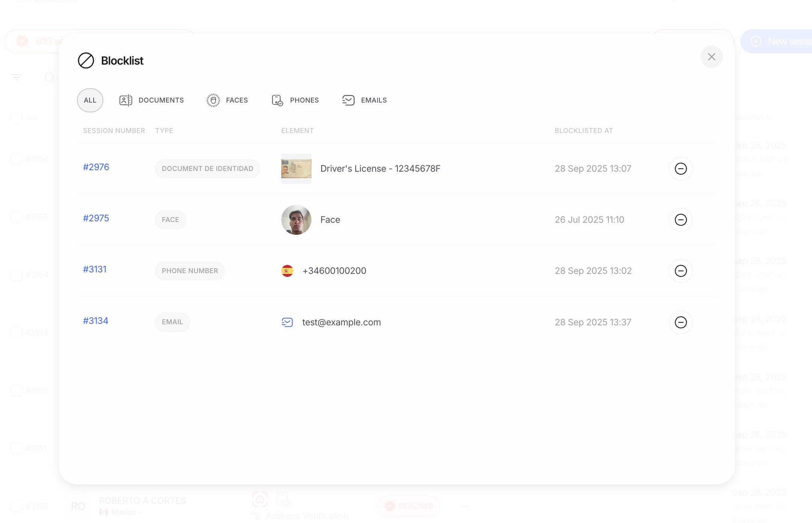This screenshot has height=523, width=812.
Task: Switch to the PHONES tab
Action: (x=295, y=100)
